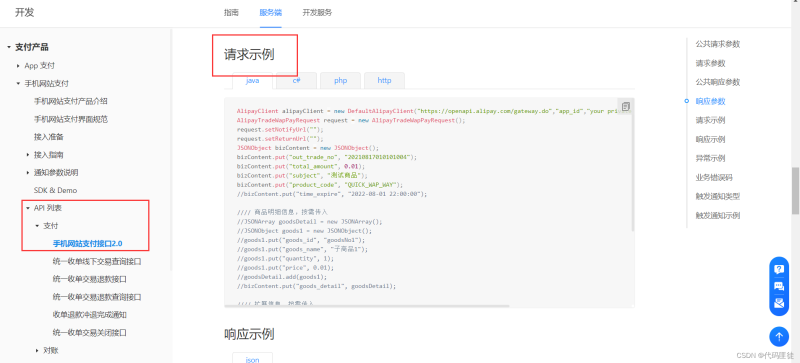Image resolution: width=800 pixels, height=363 pixels.
Task: Open the 开发服务 top tab
Action: click(x=317, y=13)
